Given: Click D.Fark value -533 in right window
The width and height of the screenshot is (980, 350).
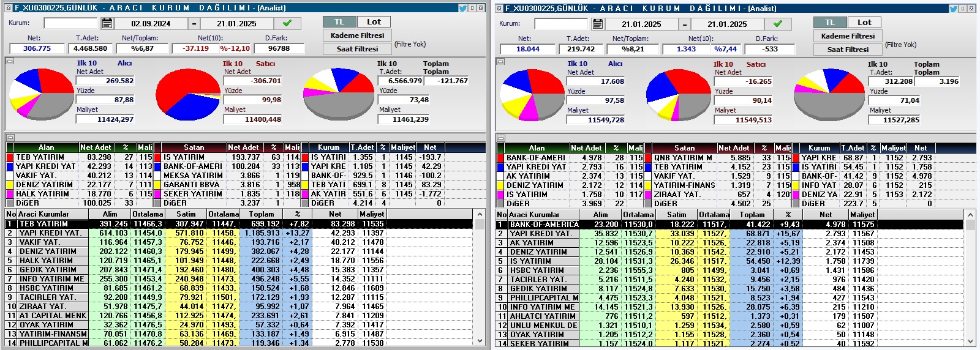Looking at the screenshot, I should coord(770,49).
